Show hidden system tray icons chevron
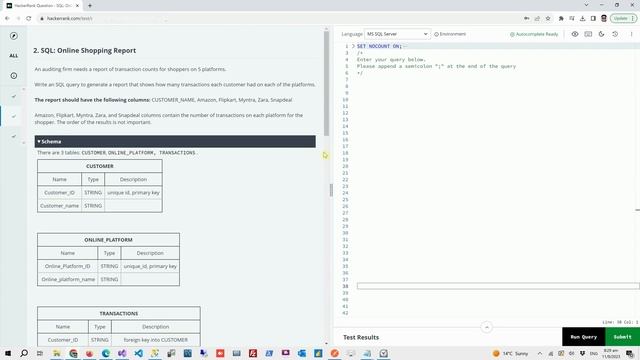Screen dimensions: 640x360 540,353
